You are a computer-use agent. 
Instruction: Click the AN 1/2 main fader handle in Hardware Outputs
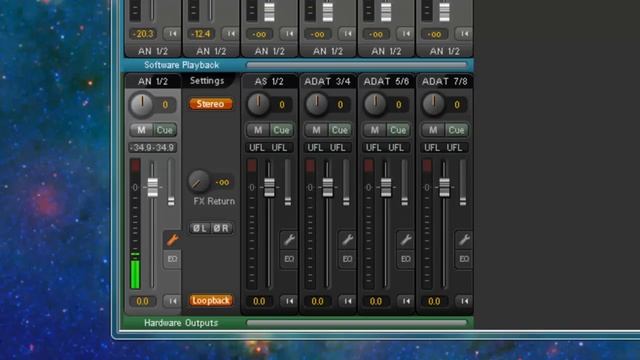tap(153, 187)
